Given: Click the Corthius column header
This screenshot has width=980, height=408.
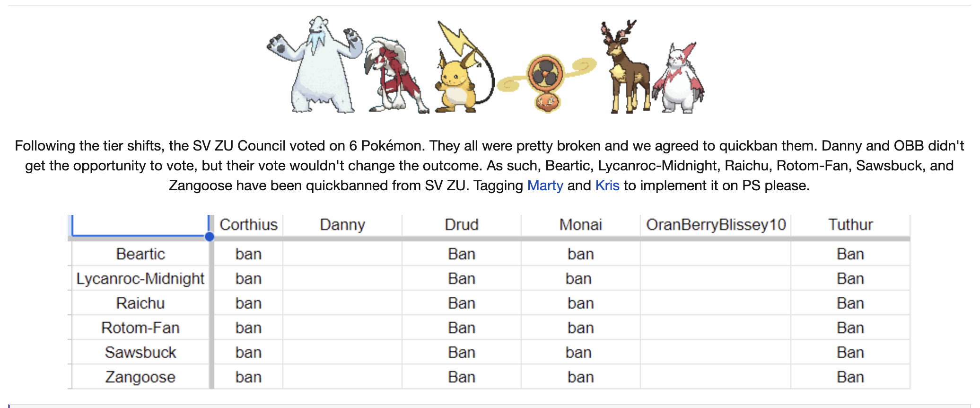Looking at the screenshot, I should [248, 225].
